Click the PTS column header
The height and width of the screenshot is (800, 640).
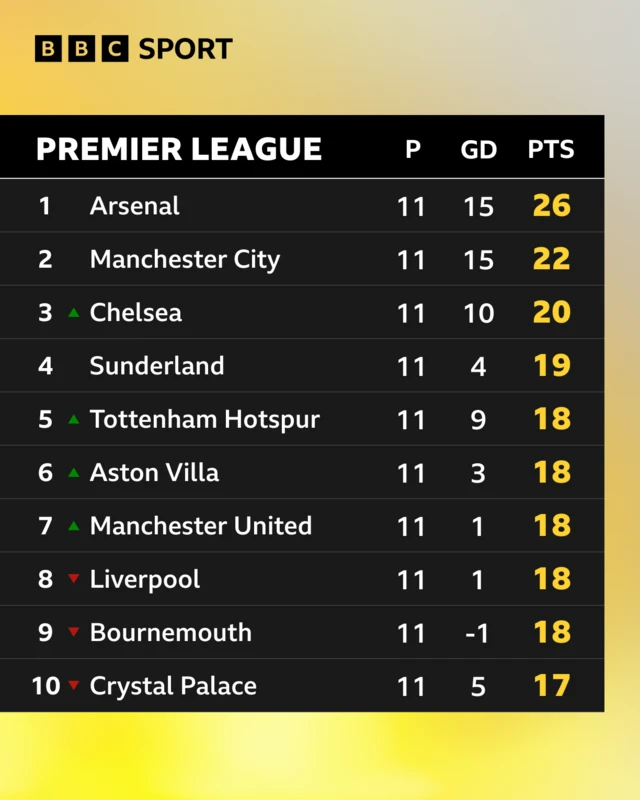tap(551, 150)
